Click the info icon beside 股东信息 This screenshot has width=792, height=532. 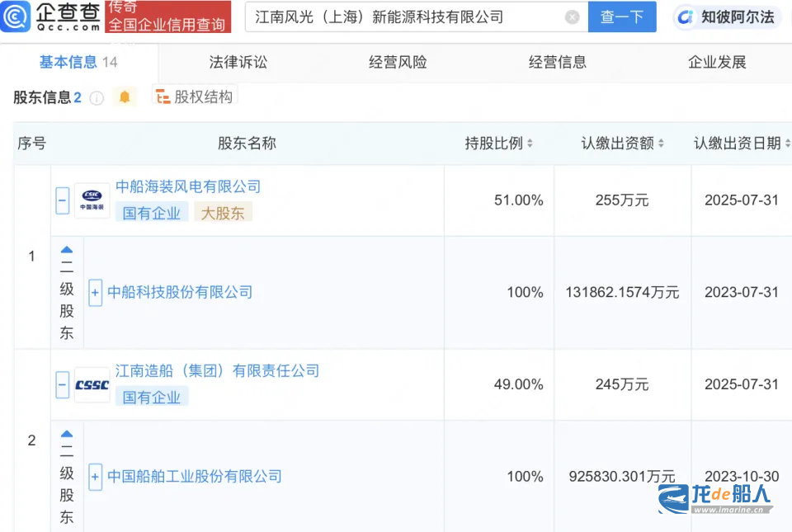pos(97,98)
